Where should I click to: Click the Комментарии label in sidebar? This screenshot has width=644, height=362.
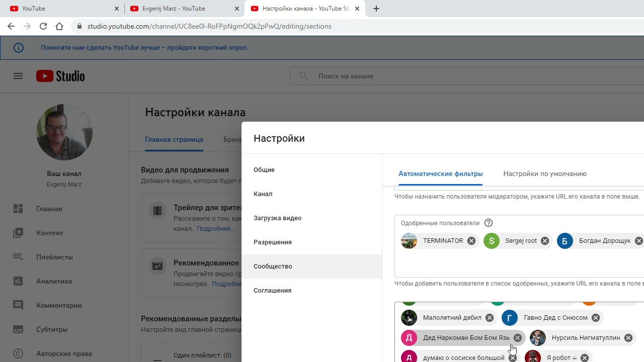(59, 305)
